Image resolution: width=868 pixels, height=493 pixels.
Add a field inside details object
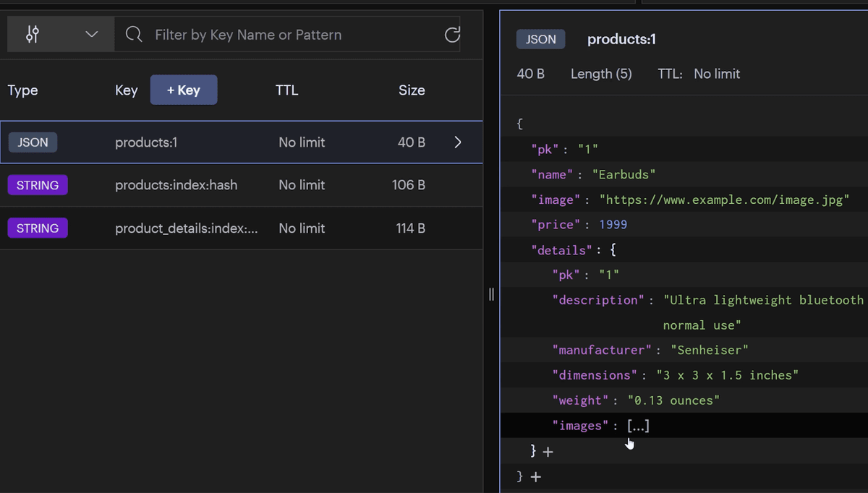548,452
